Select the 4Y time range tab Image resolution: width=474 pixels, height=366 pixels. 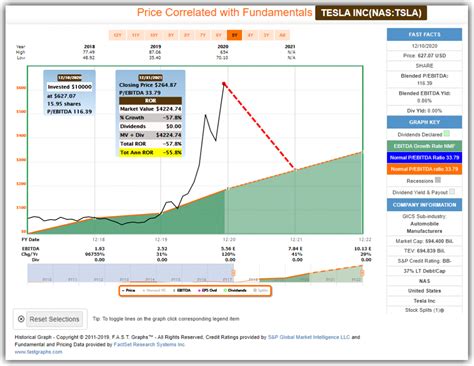250,35
